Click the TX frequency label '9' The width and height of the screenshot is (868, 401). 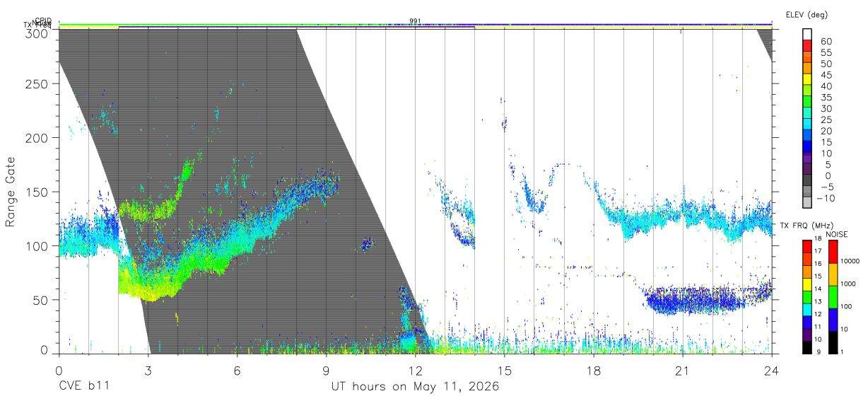[819, 351]
